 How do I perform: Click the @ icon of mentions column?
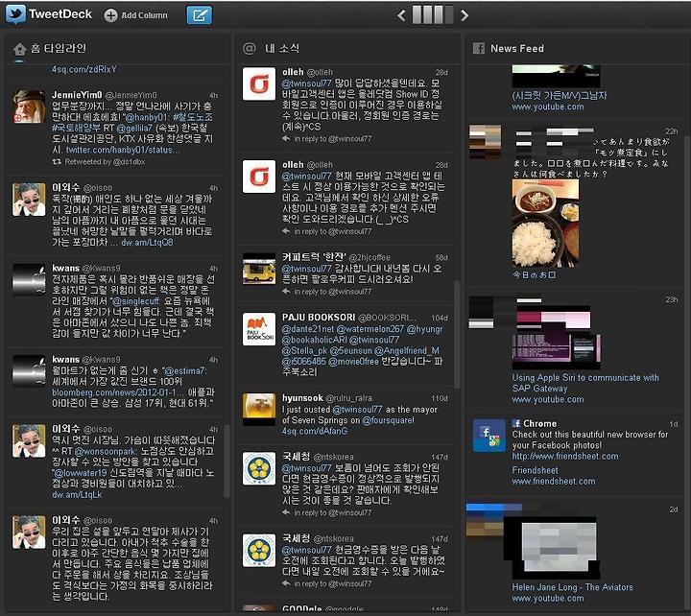(250, 49)
